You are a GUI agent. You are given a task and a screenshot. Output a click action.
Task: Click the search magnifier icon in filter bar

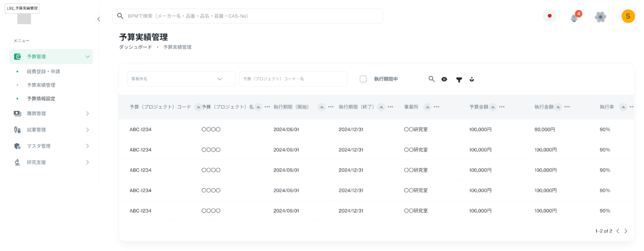[x=431, y=79]
